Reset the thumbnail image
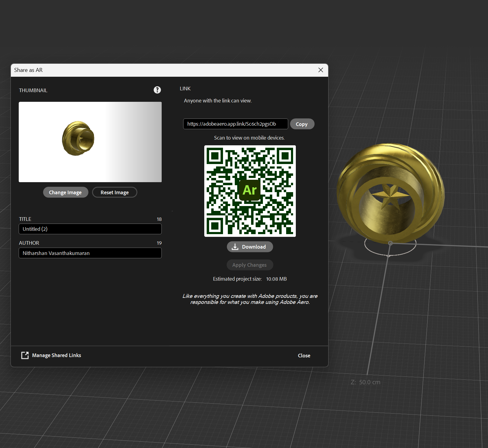The image size is (488, 448). click(115, 192)
